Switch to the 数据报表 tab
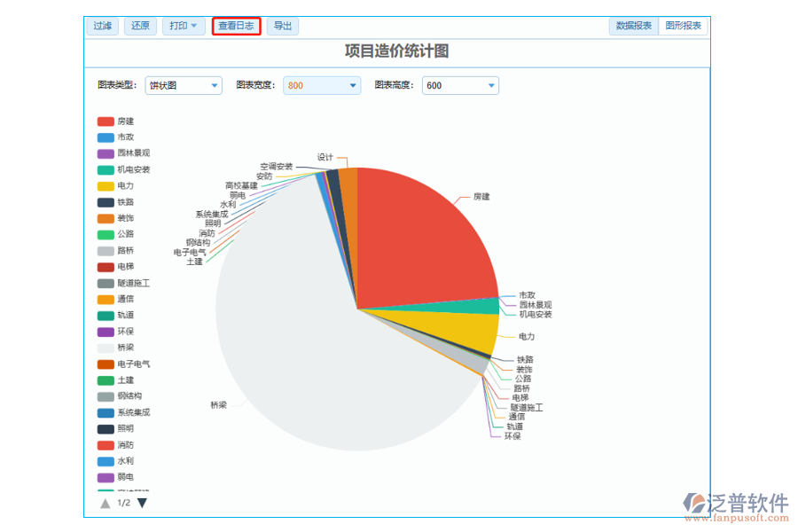Screen dimensions: 798x532 pos(633,27)
